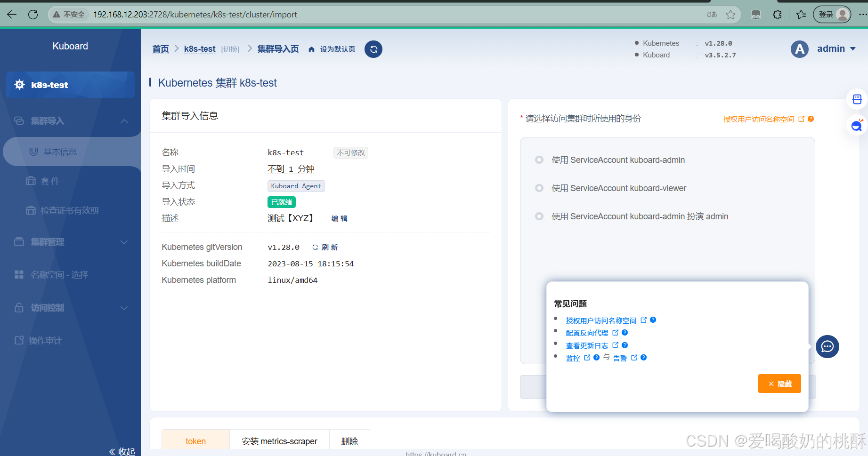Go to 首页 breadcrumb link
Image resolution: width=868 pixels, height=456 pixels.
161,49
